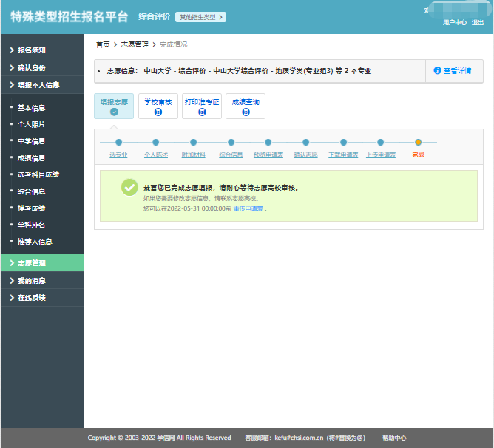The height and width of the screenshot is (448, 494).
Task: Click the 个人陈述 step link
Action: 156,155
